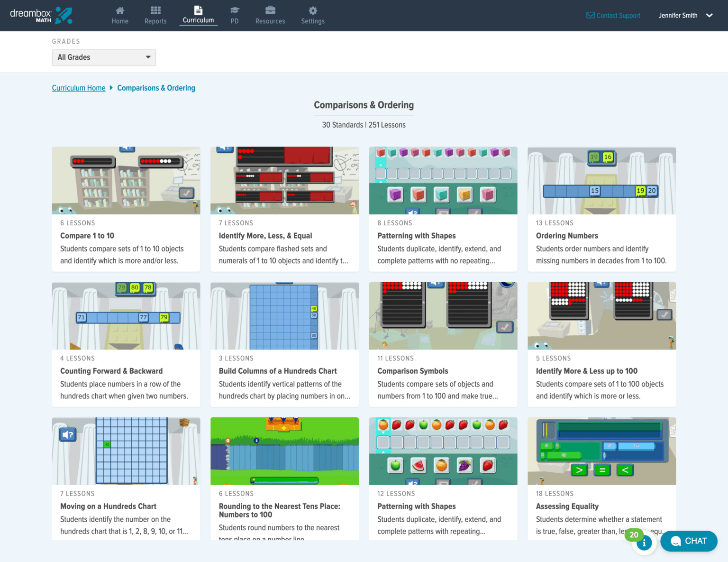
Task: Click the 20 notification badge
Action: coord(634,534)
